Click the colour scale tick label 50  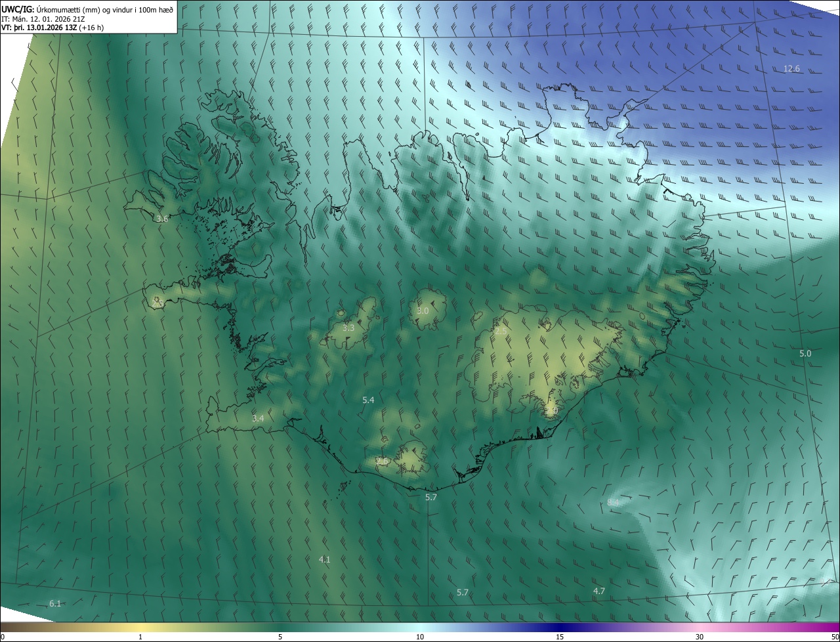(835, 637)
